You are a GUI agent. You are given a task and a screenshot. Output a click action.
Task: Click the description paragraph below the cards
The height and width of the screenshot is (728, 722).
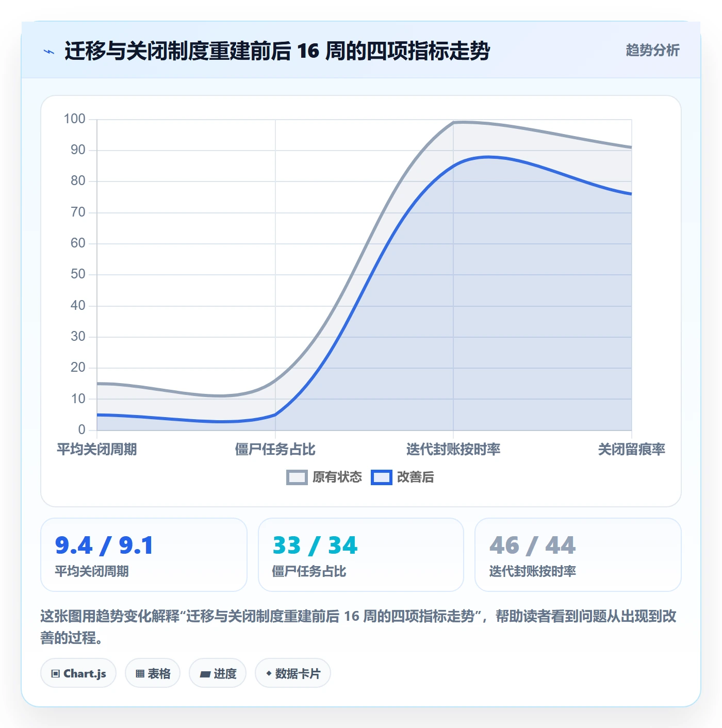tap(358, 627)
